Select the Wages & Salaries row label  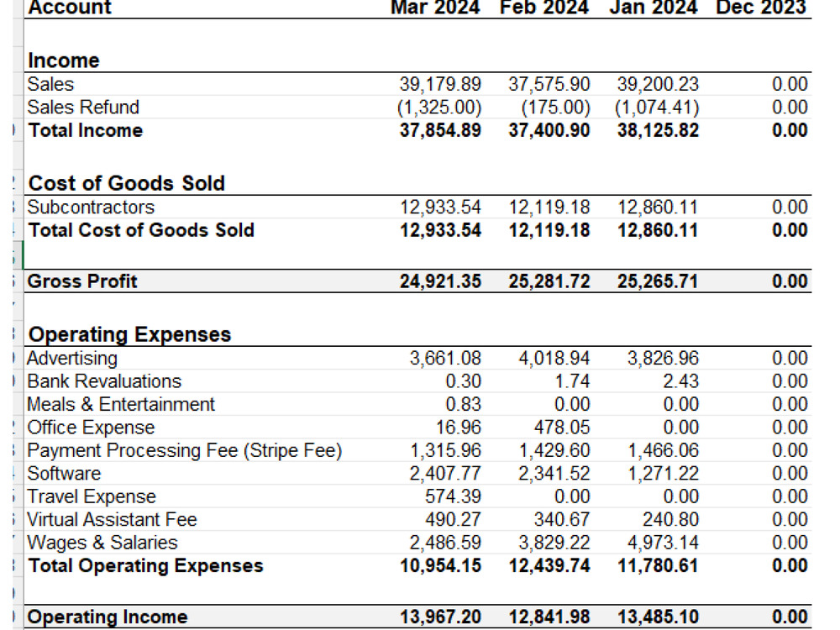(x=102, y=542)
